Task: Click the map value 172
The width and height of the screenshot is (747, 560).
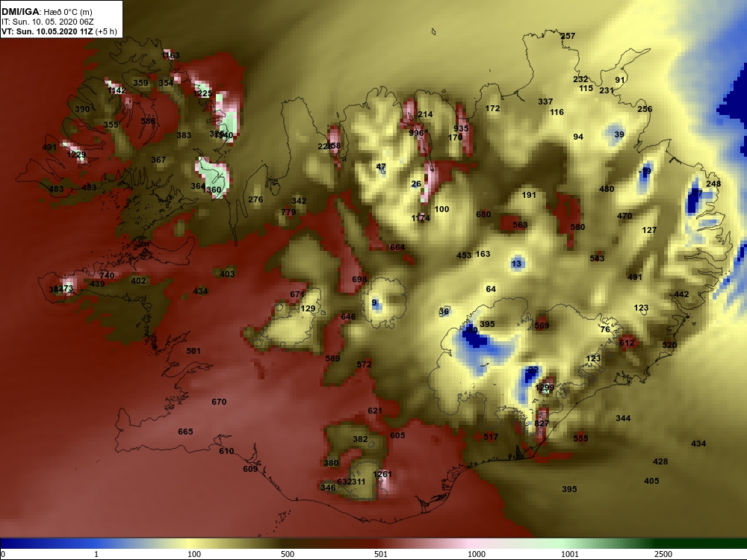Action: tap(492, 108)
